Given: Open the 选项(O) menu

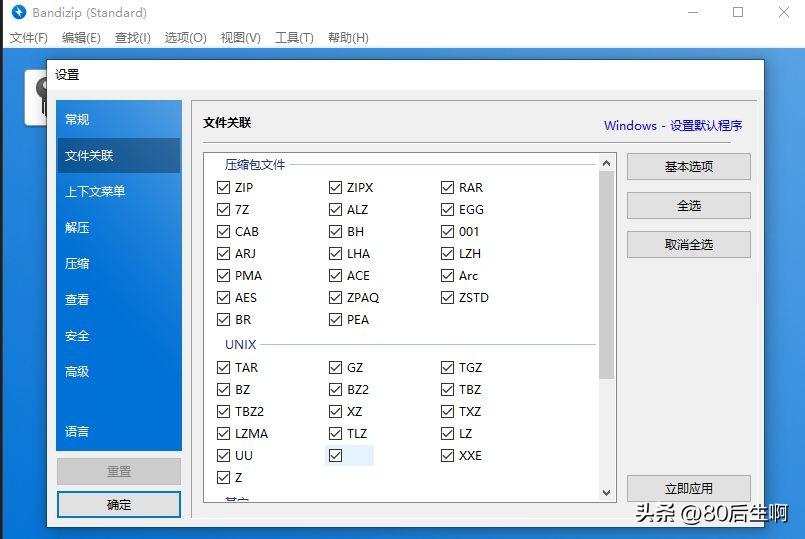Looking at the screenshot, I should [185, 37].
